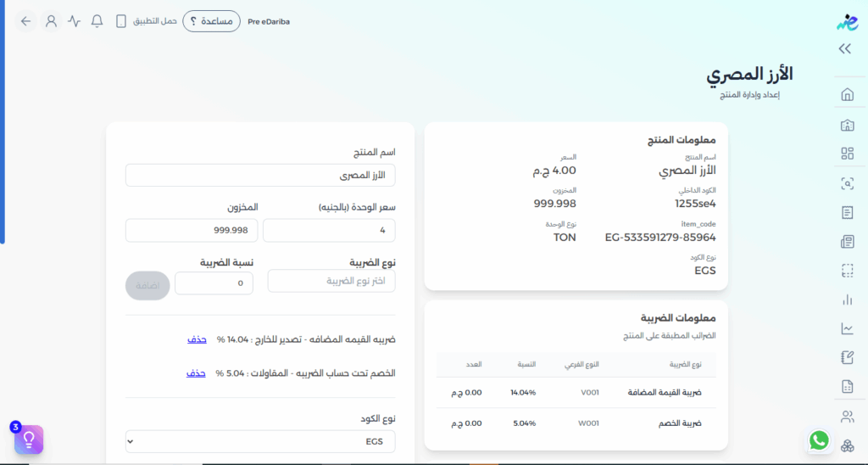Open the receipt document icon in sidebar

pos(848,212)
